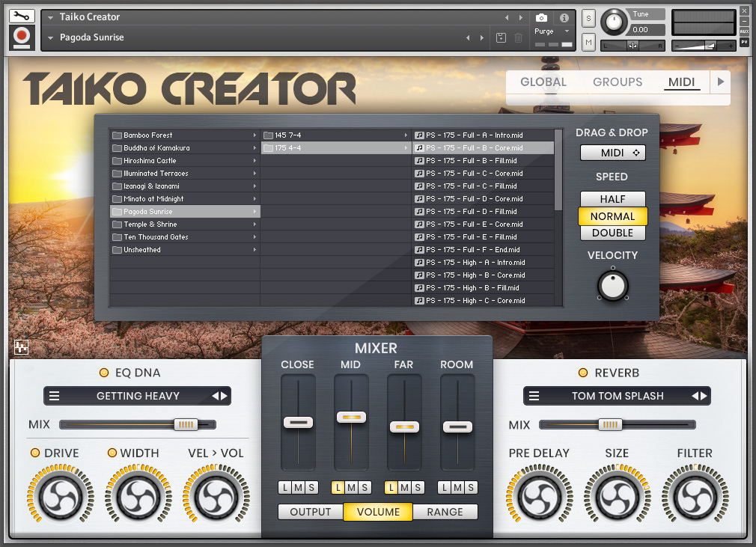756x547 pixels.
Task: Open the EQ DNA preset list menu icon
Action: [x=55, y=396]
